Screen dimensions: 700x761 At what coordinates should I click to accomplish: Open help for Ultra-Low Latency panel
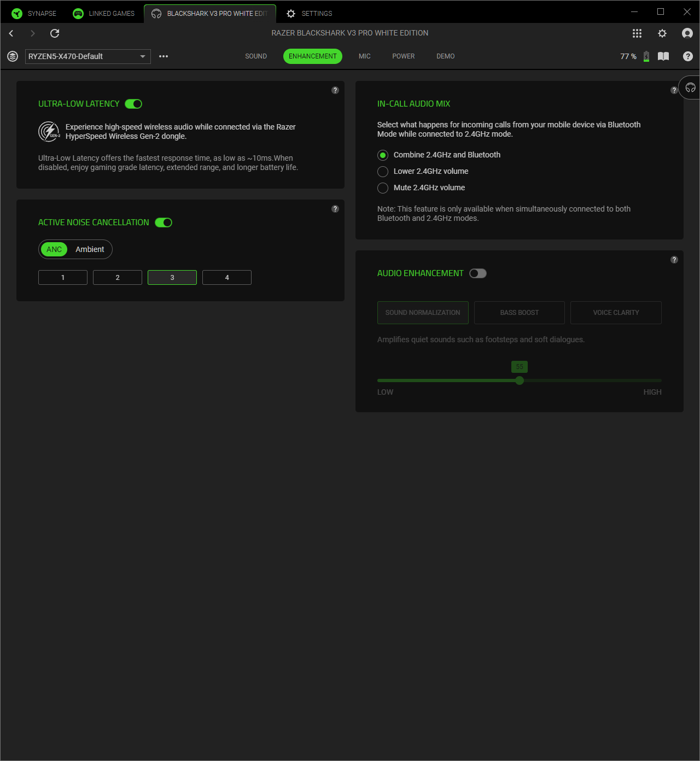[x=335, y=90]
